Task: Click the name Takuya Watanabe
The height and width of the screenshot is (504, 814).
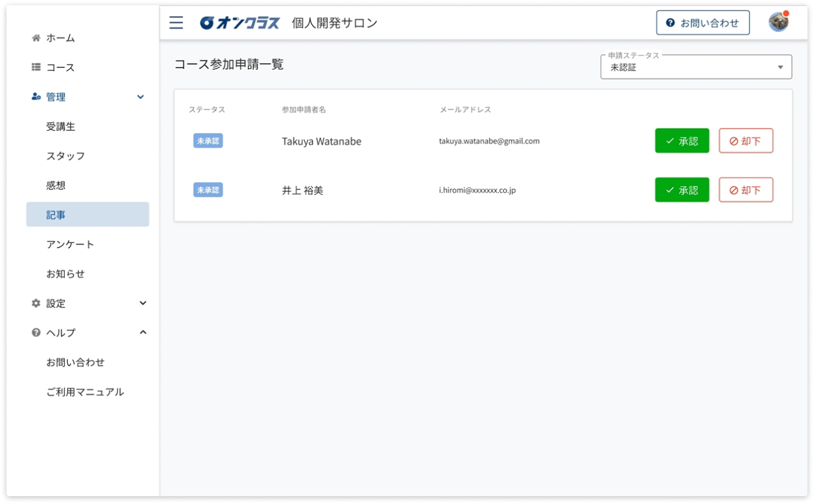Action: (321, 141)
